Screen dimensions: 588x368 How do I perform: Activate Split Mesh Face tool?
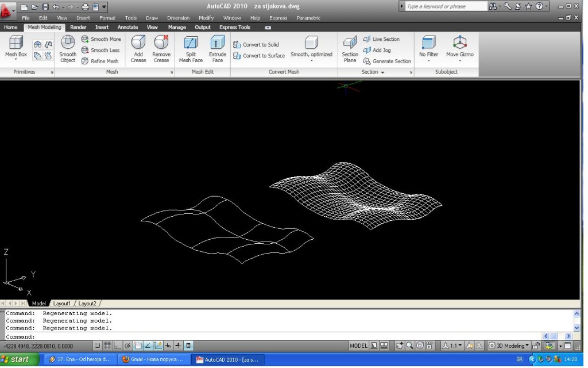pos(191,48)
